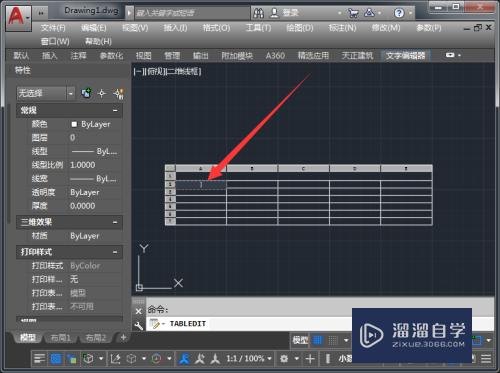Click the 厚度 value 0.0000
This screenshot has width=500, height=373.
[x=82, y=206]
